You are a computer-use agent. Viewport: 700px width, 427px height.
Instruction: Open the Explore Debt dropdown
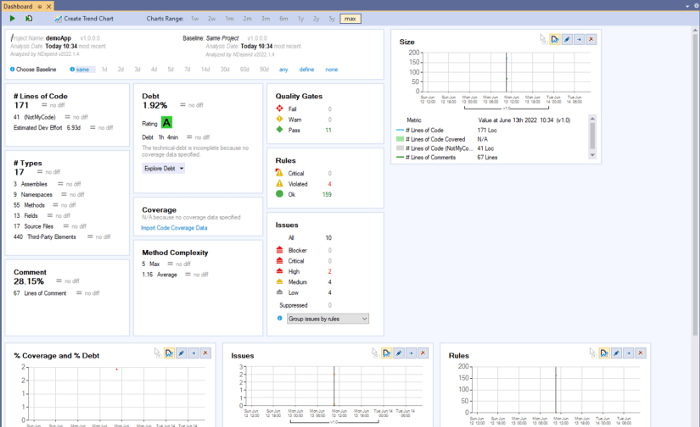164,168
